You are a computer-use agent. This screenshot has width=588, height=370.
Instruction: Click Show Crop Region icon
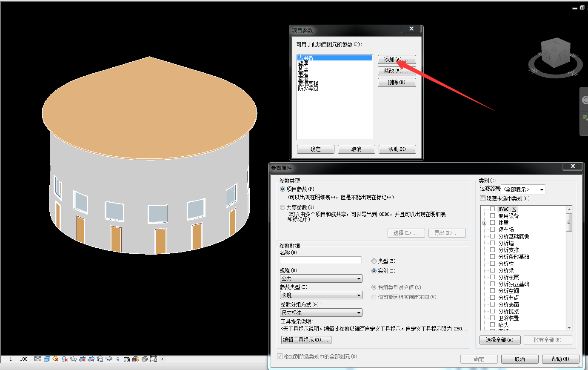click(x=91, y=359)
